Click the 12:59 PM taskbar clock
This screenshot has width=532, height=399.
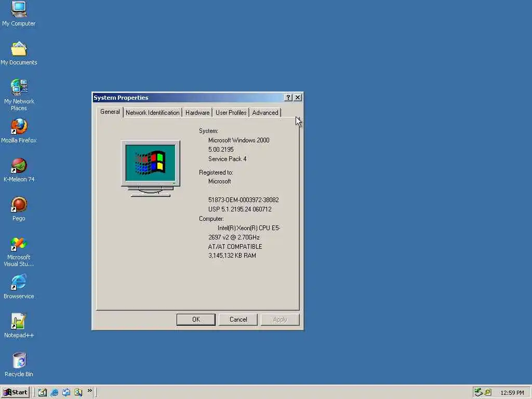[x=512, y=393]
